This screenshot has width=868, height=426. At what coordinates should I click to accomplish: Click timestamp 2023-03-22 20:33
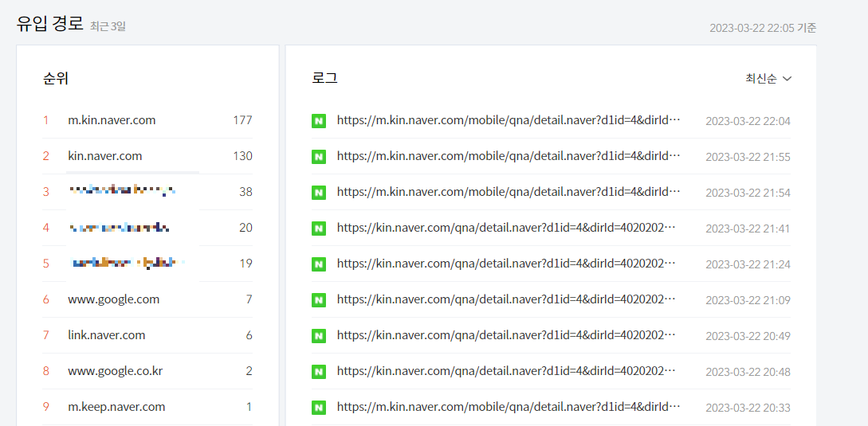point(748,408)
